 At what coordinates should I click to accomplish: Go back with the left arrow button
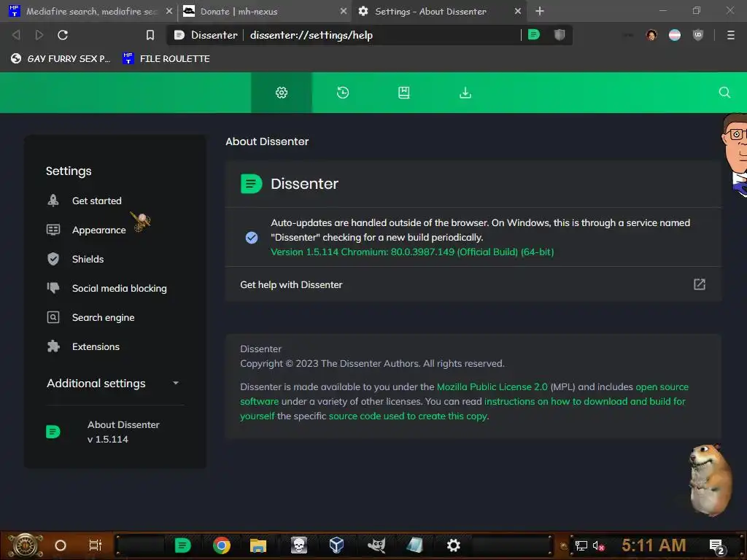(16, 35)
